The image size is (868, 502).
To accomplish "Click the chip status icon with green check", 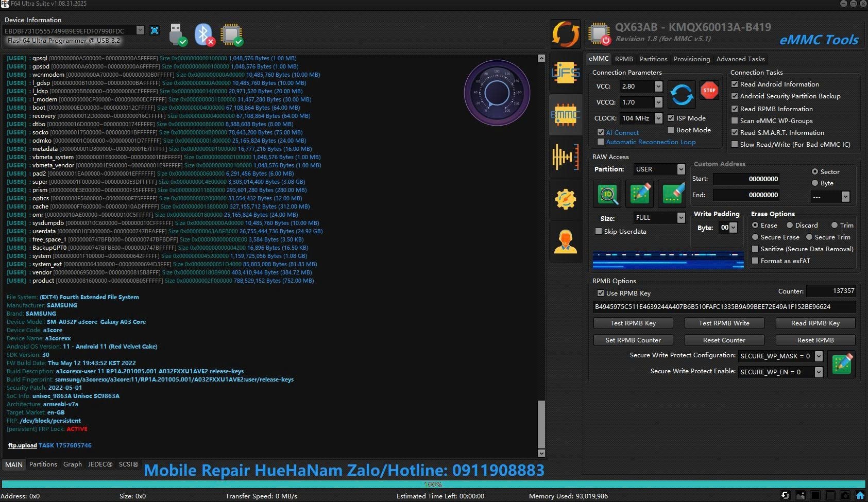I will click(231, 34).
